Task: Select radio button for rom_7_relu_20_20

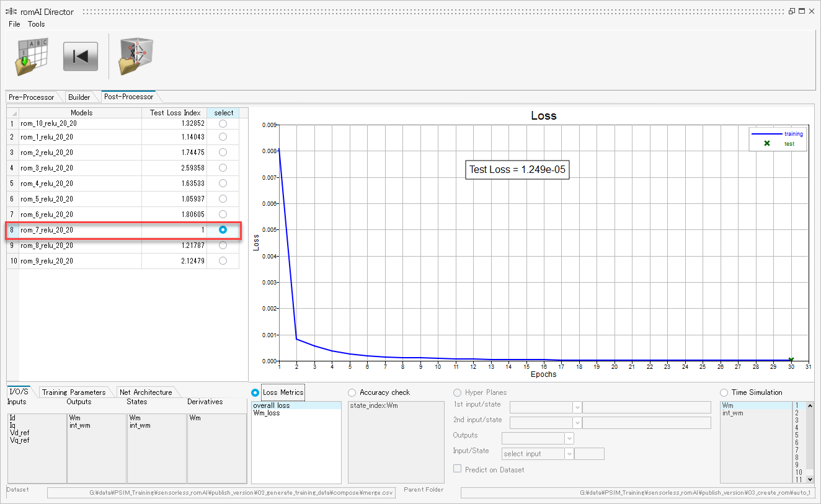Action: [223, 230]
